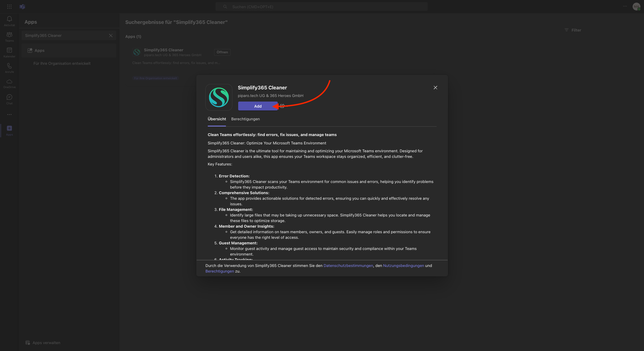
Task: Show more apps via sidebar ellipsis
Action: pos(9,114)
